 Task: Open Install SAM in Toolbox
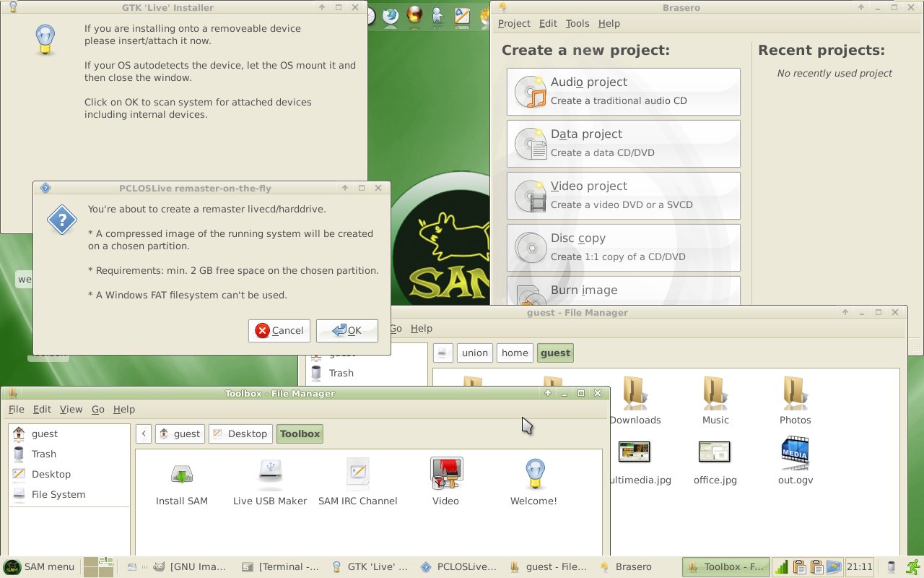[182, 481]
